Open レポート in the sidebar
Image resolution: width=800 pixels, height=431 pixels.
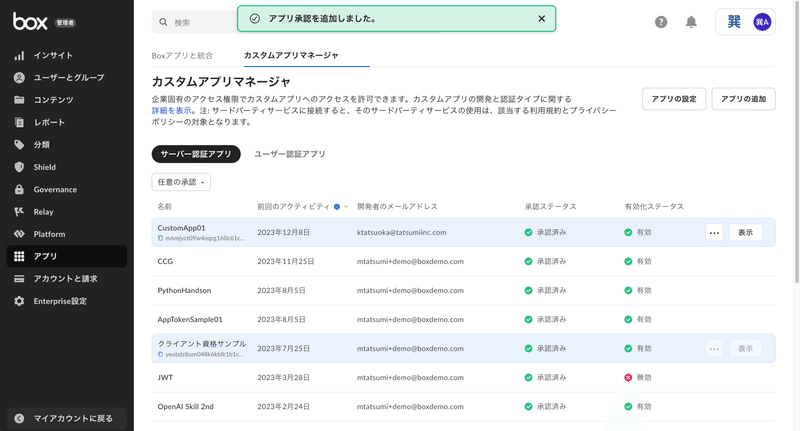(66, 122)
